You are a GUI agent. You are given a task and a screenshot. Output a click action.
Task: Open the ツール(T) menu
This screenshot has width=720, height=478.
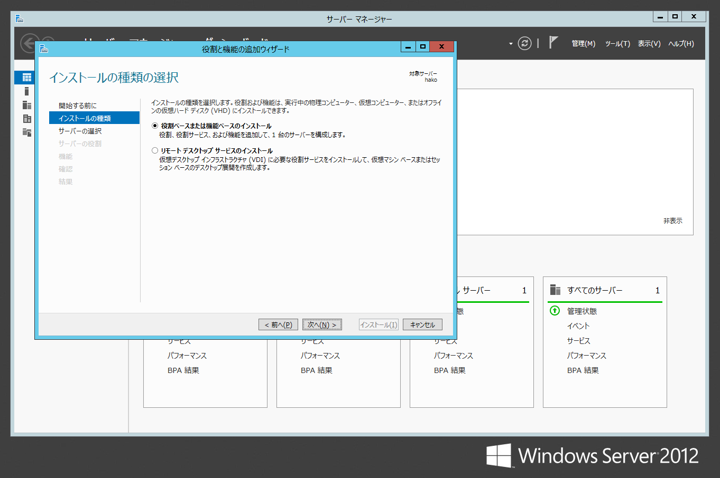(617, 44)
